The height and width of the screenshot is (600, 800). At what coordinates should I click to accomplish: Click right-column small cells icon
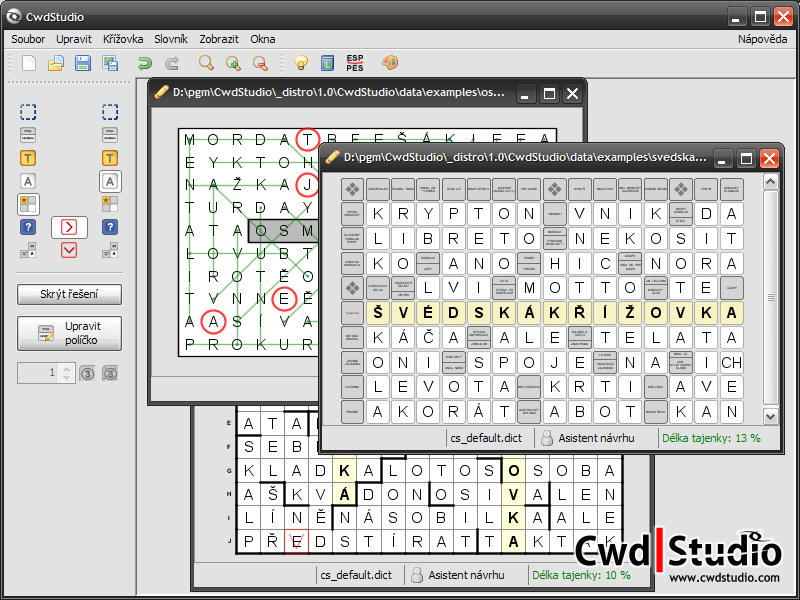click(110, 250)
